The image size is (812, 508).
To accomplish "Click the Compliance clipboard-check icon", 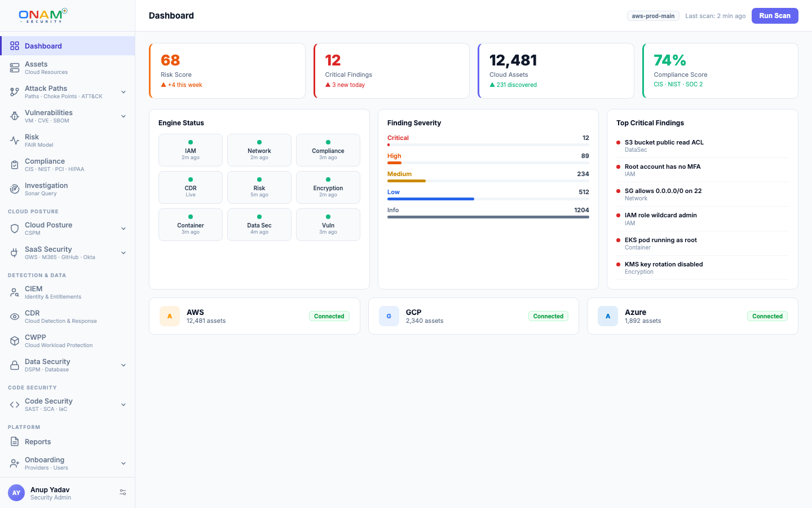I will pyautogui.click(x=15, y=165).
